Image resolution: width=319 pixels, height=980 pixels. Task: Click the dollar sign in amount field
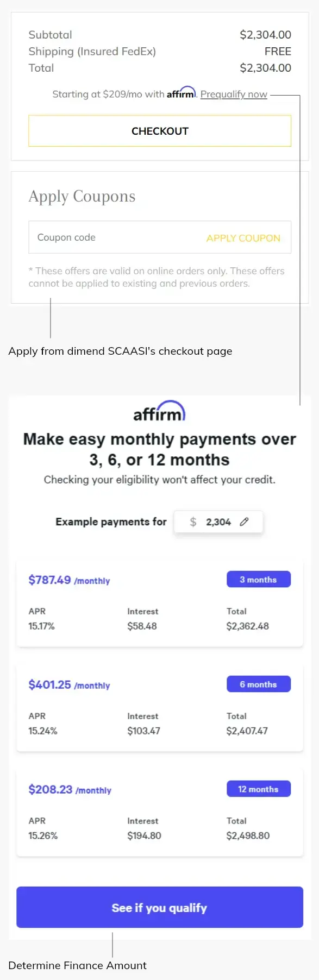click(192, 522)
